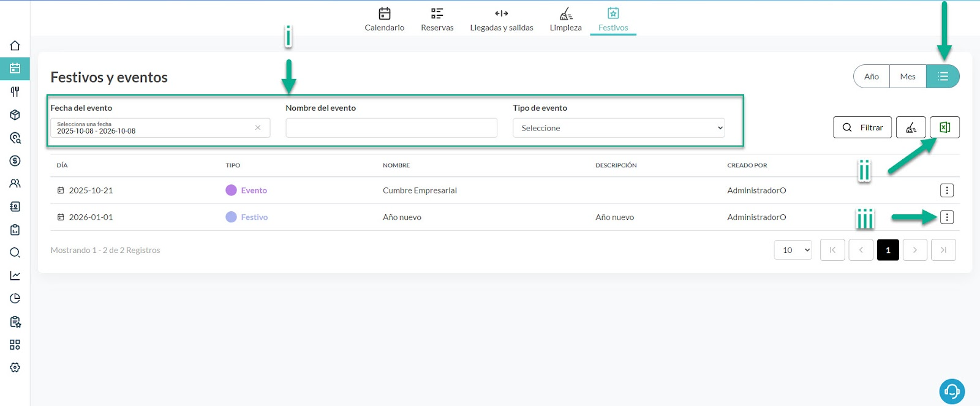
Task: Go to home via the sidebar house icon
Action: [15, 46]
